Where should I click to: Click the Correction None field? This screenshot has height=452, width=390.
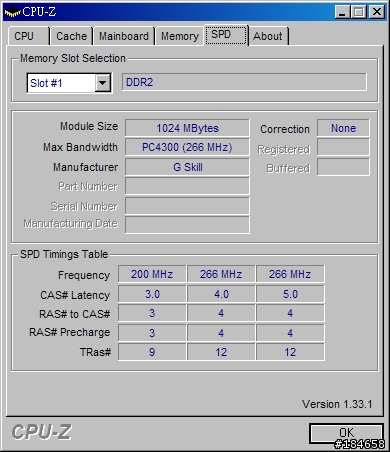click(x=343, y=128)
